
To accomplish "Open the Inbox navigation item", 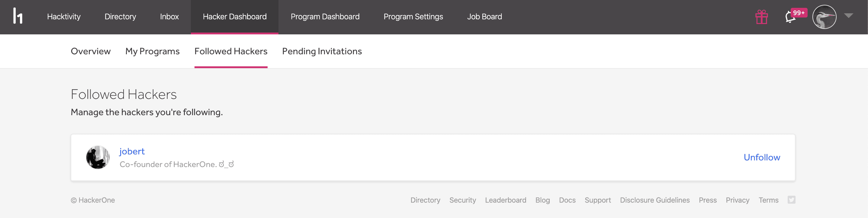I will pyautogui.click(x=169, y=17).
